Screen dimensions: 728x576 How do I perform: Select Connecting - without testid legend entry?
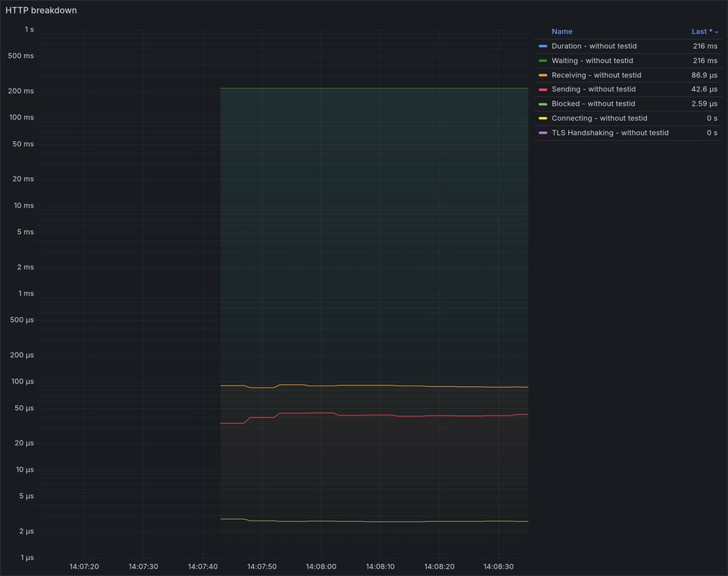(x=599, y=118)
